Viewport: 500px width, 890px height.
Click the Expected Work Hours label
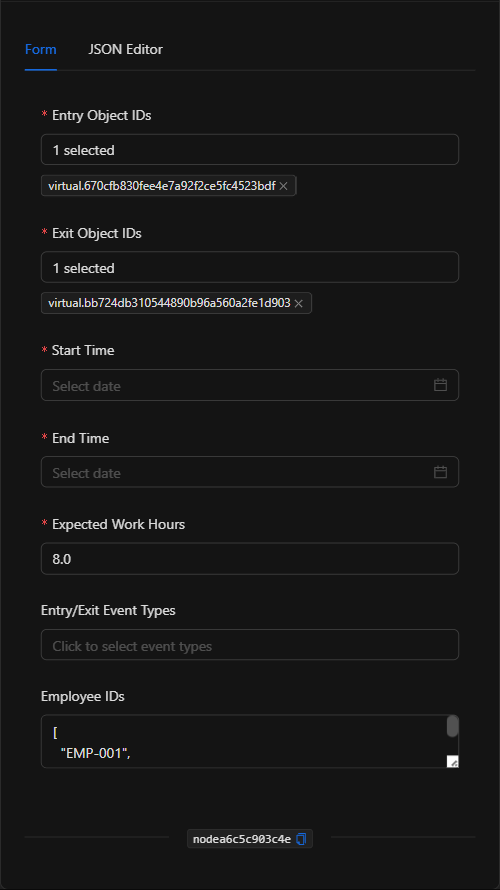pyautogui.click(x=119, y=524)
